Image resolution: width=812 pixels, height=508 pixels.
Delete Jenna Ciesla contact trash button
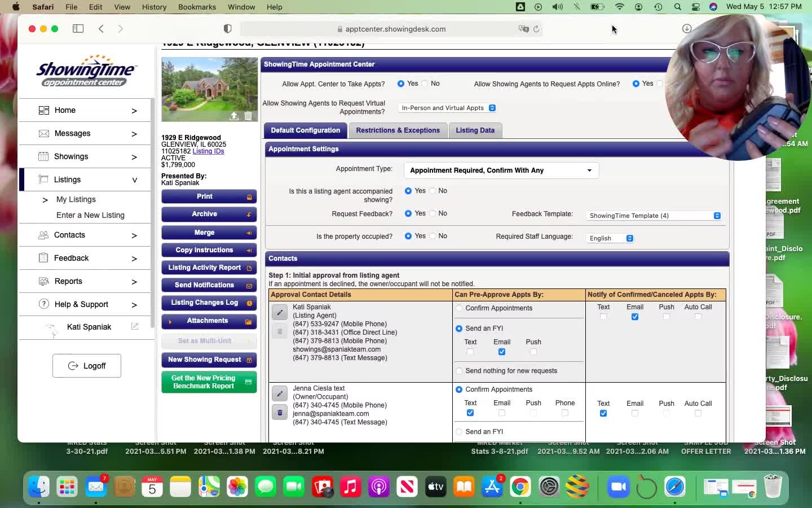pyautogui.click(x=280, y=413)
